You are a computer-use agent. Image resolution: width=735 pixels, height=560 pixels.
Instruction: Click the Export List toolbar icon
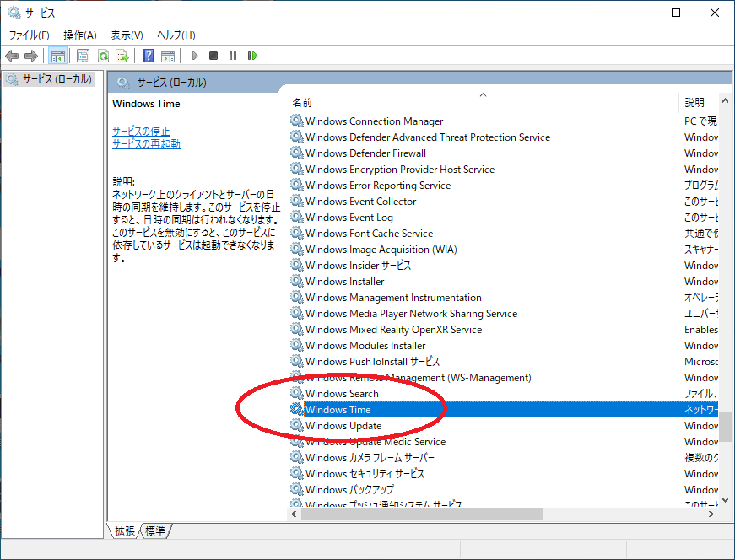tap(122, 56)
